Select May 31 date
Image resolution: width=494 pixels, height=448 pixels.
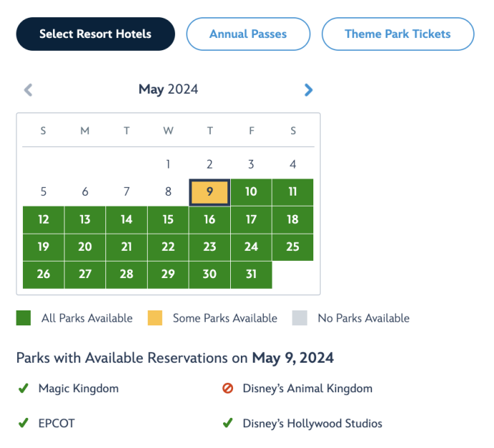click(251, 275)
